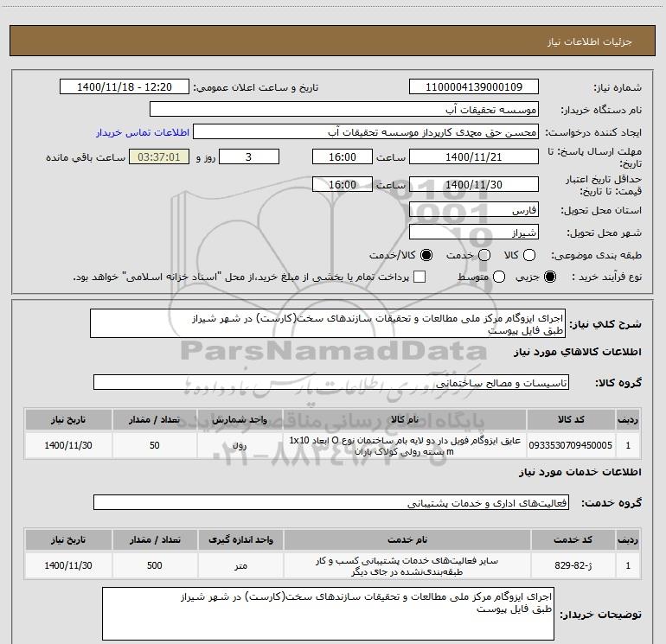Click the price validity time 16:00 field
Image resolution: width=666 pixels, height=644 pixels.
(x=343, y=185)
